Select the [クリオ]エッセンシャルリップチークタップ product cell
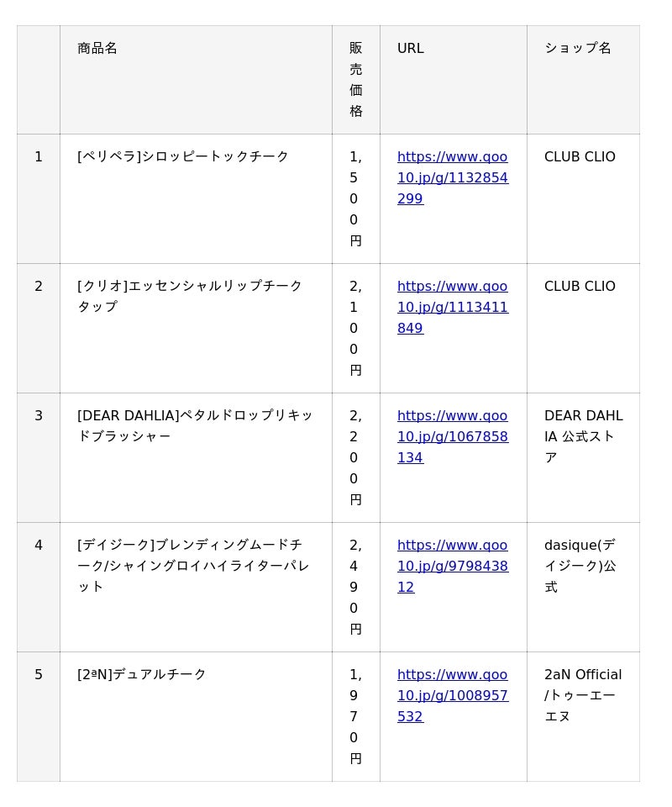 [x=190, y=296]
